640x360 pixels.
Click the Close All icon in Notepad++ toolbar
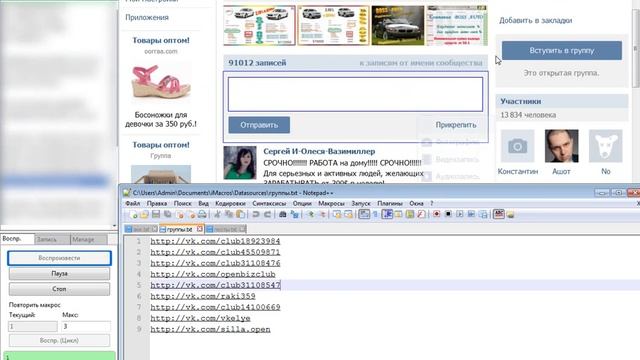click(x=192, y=214)
